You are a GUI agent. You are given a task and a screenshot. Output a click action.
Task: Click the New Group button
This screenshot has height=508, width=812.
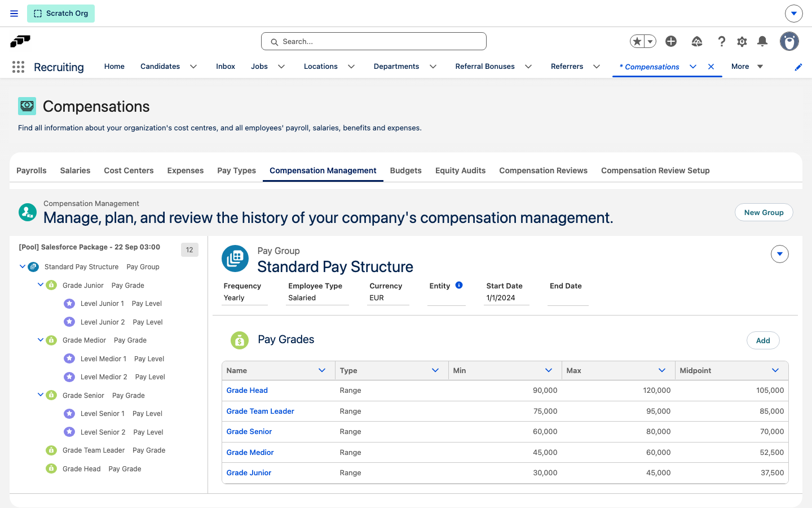[764, 212]
